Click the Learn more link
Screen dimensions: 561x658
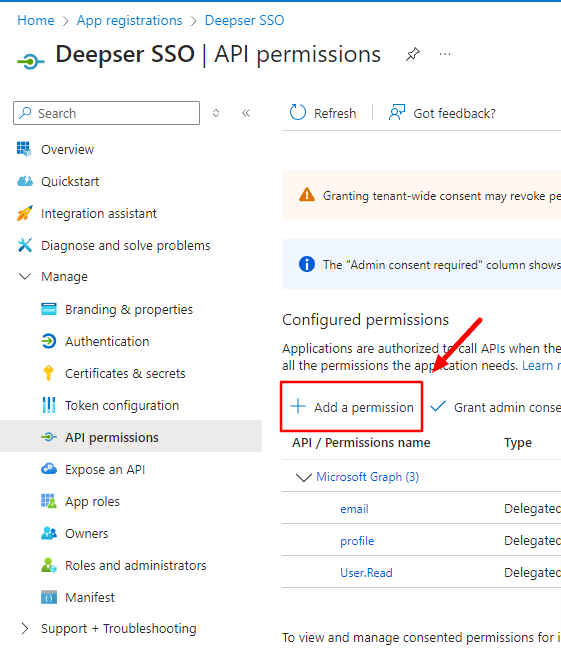(x=541, y=366)
